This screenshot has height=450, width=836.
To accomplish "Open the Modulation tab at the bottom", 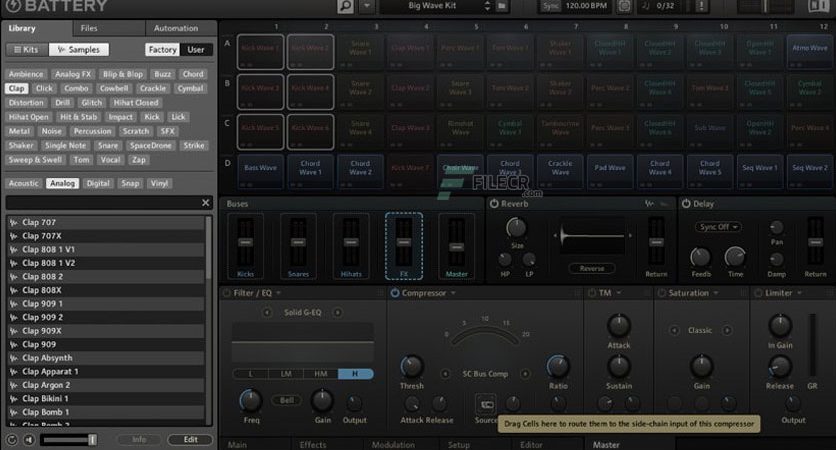I will 393,445.
